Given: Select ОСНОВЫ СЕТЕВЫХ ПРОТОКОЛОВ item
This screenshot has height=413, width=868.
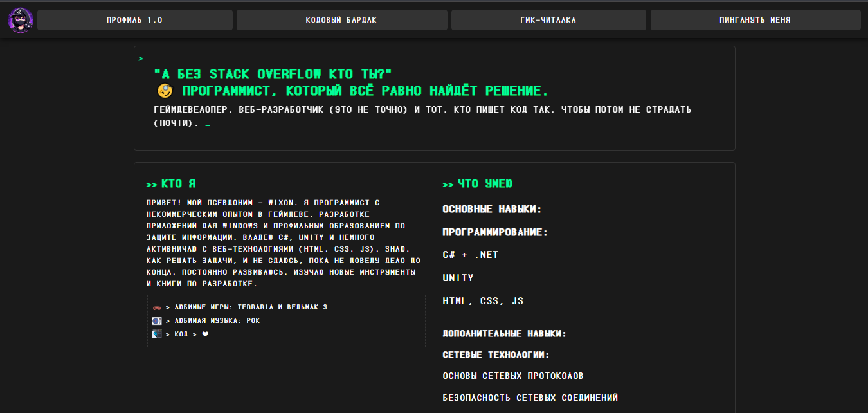Looking at the screenshot, I should point(513,376).
